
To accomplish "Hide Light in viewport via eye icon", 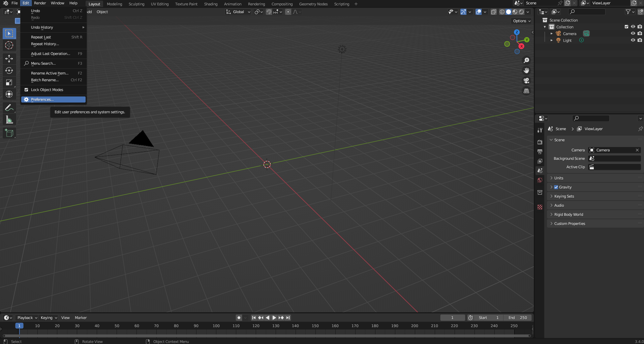I will [633, 40].
